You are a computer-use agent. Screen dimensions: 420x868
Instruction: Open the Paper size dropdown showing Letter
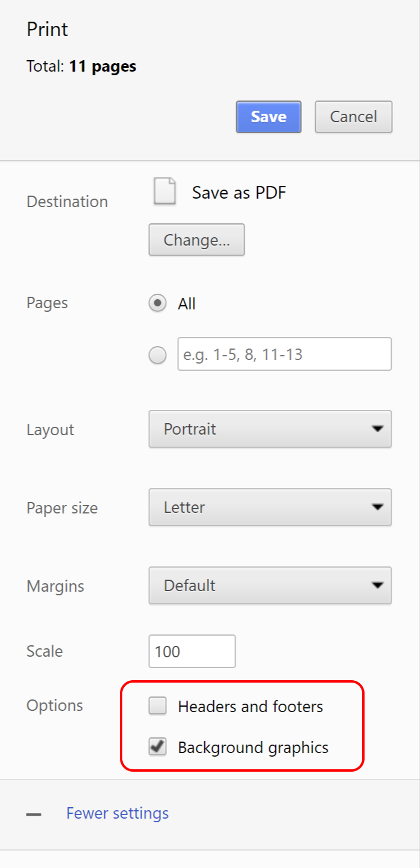click(270, 507)
